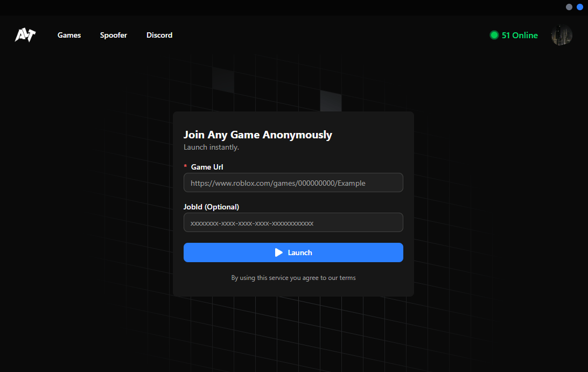Open the Games menu item
This screenshot has width=588, height=372.
tap(69, 35)
